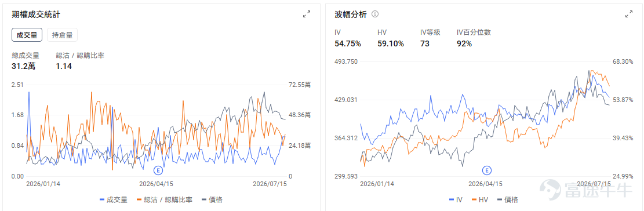Click the IV百分位數 value 92%
Screen dimensions: 644x211
tap(464, 43)
